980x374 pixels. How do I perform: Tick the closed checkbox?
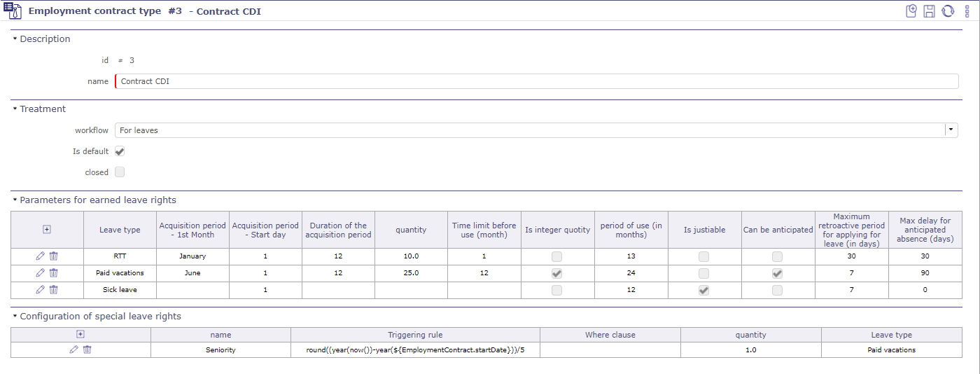pyautogui.click(x=120, y=172)
